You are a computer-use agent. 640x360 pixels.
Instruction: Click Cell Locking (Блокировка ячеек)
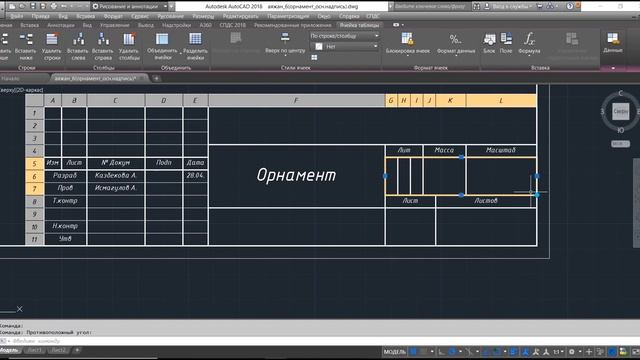407,43
